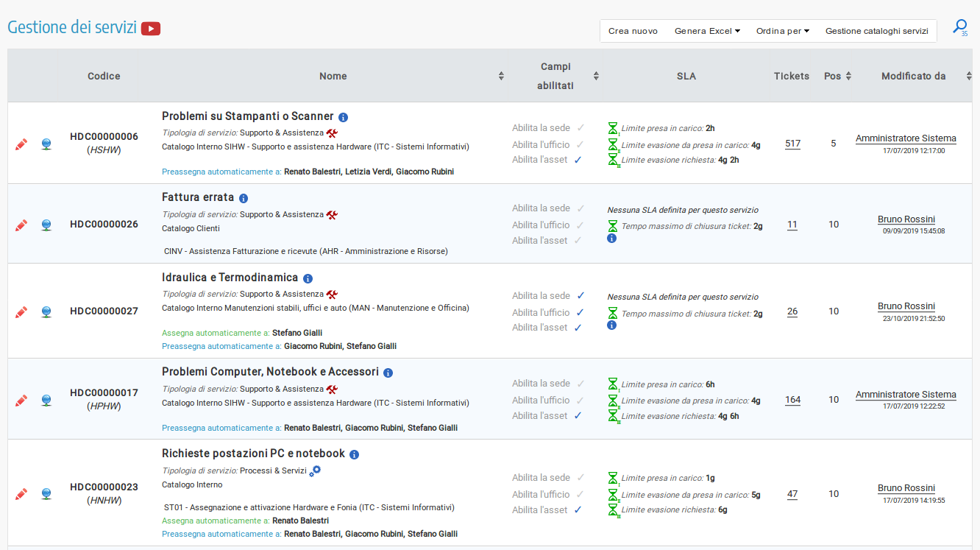
Task: Click globe icon for HDC00000017 row
Action: coord(46,400)
